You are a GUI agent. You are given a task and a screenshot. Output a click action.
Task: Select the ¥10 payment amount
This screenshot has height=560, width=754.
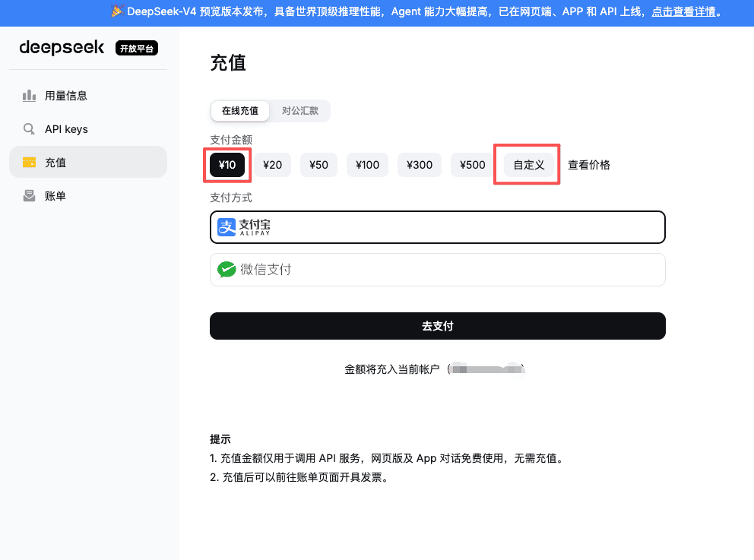click(227, 165)
